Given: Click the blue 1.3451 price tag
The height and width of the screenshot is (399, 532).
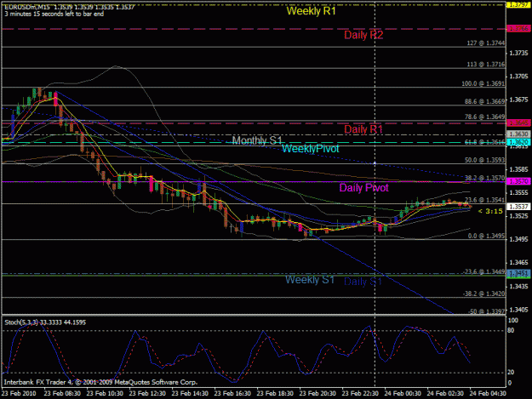Looking at the screenshot, I should (x=518, y=273).
